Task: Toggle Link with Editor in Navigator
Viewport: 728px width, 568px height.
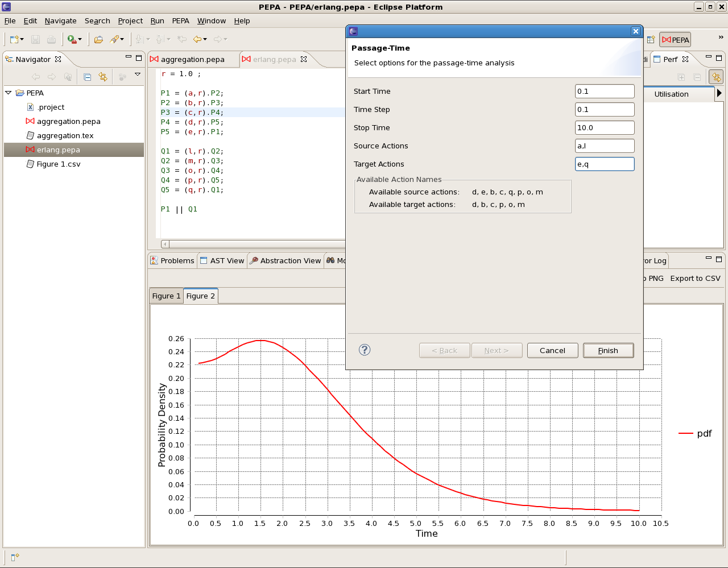Action: click(x=103, y=77)
